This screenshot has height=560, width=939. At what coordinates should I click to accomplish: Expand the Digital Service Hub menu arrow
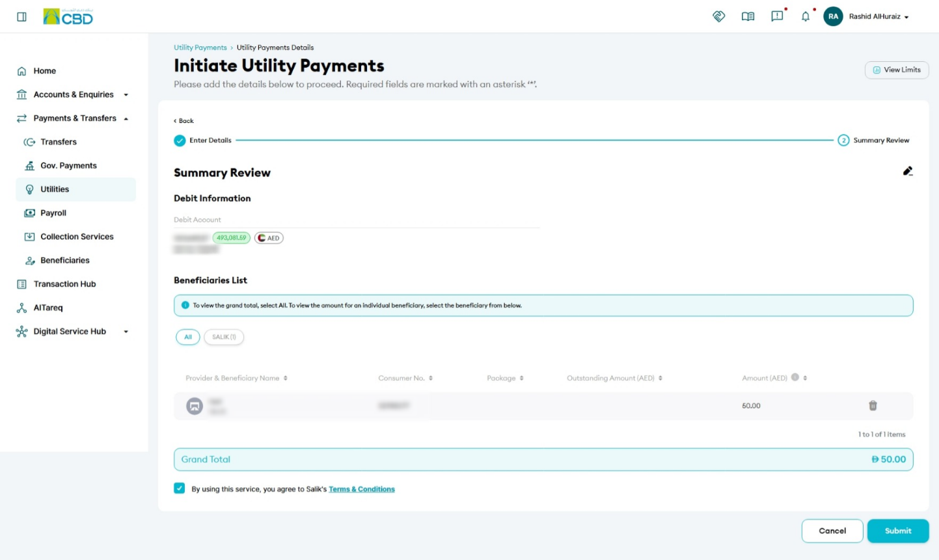tap(126, 332)
